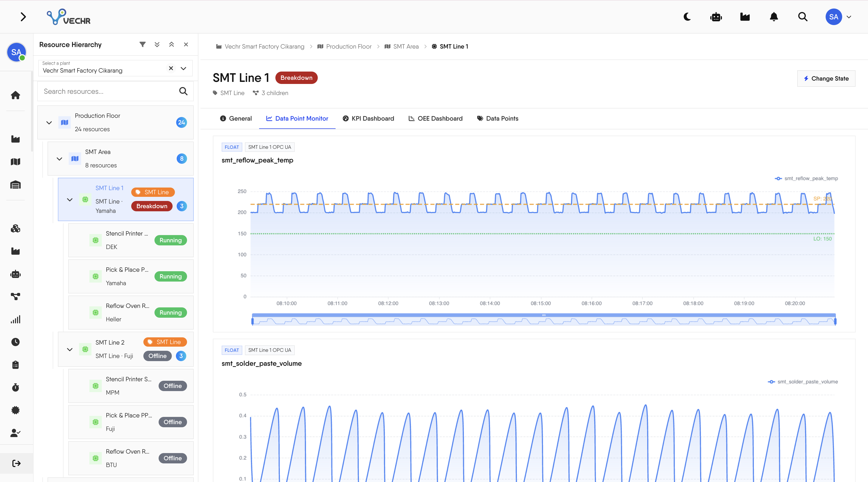Open the SA user menu dropdown
Screen dimensions: 868x482
[x=838, y=17]
